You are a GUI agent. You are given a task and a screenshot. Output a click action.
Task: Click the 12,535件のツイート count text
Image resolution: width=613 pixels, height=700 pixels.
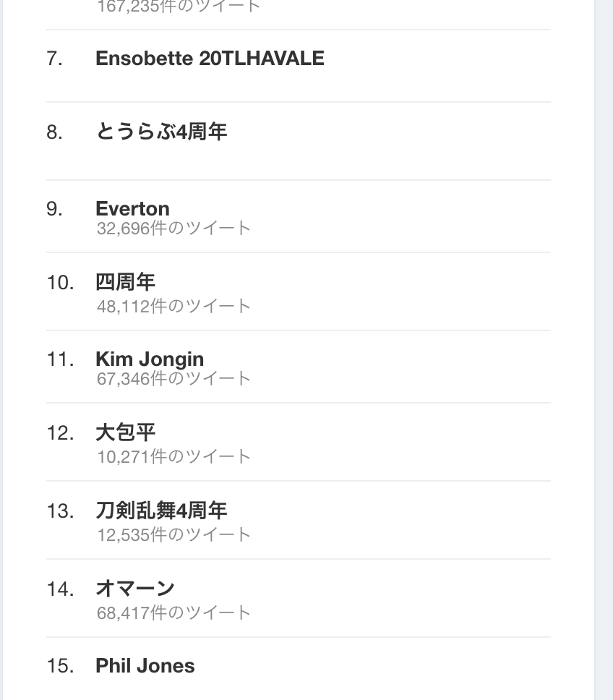pyautogui.click(x=173, y=535)
